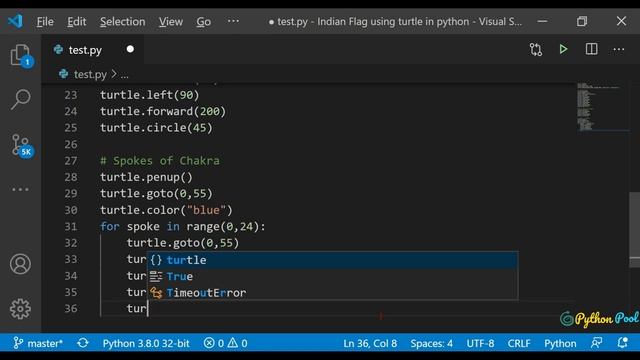Click line number 31 in gutter
The height and width of the screenshot is (360, 640).
[x=71, y=227]
